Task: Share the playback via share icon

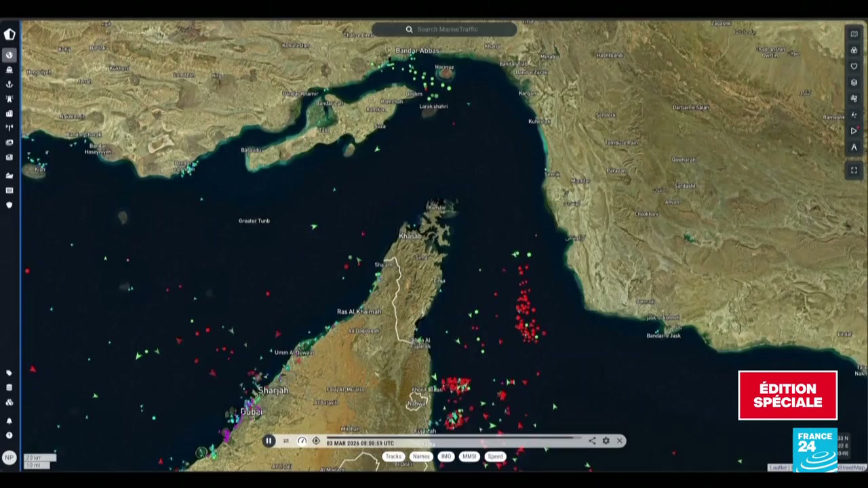Action: pos(592,441)
